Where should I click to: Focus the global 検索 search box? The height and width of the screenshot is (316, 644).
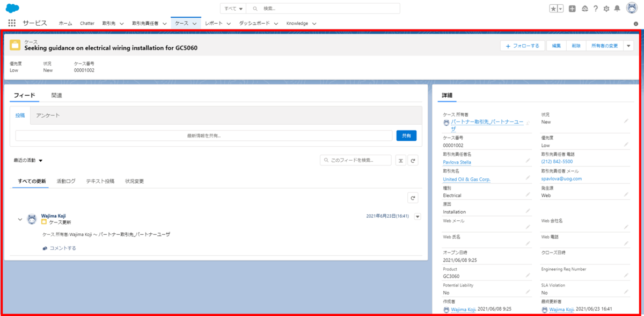coord(323,9)
